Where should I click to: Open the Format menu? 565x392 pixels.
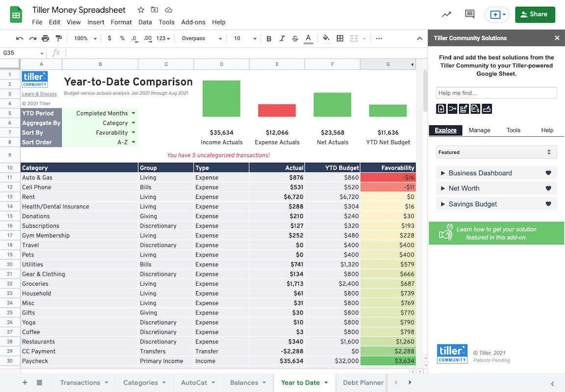click(121, 22)
